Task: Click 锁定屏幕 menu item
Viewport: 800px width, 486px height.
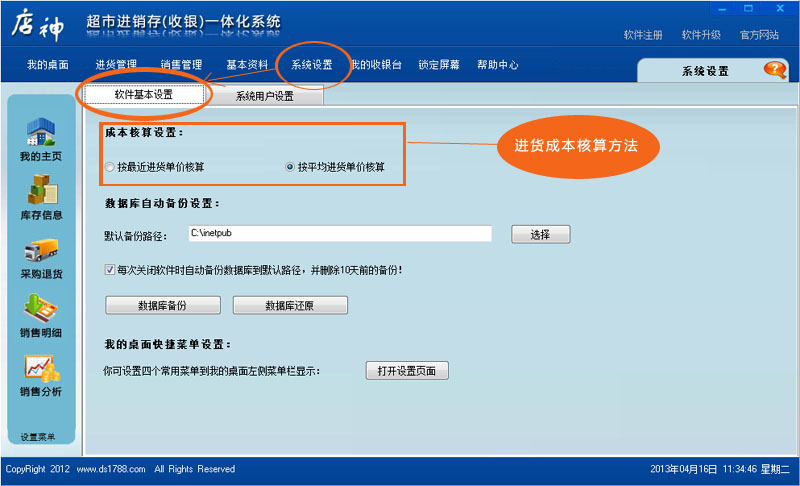Action: coord(439,65)
